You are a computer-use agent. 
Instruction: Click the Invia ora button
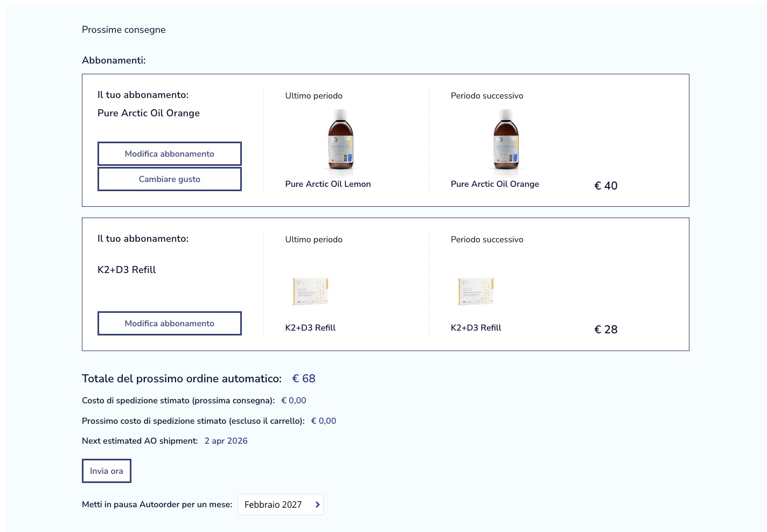[x=106, y=471]
